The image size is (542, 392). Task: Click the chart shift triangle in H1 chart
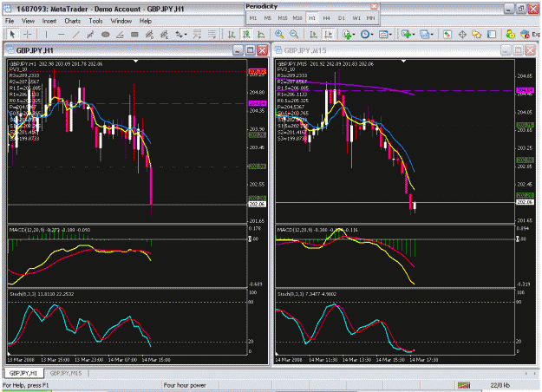136,61
